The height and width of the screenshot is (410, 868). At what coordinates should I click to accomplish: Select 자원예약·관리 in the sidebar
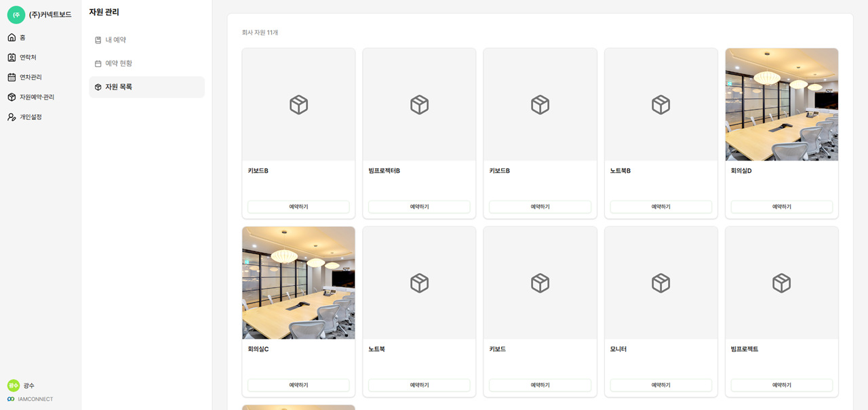pos(41,97)
